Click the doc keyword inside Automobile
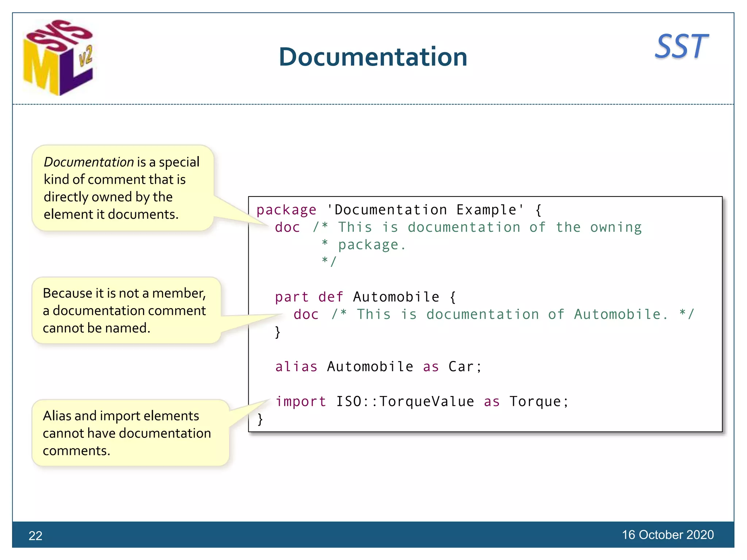 pos(306,315)
